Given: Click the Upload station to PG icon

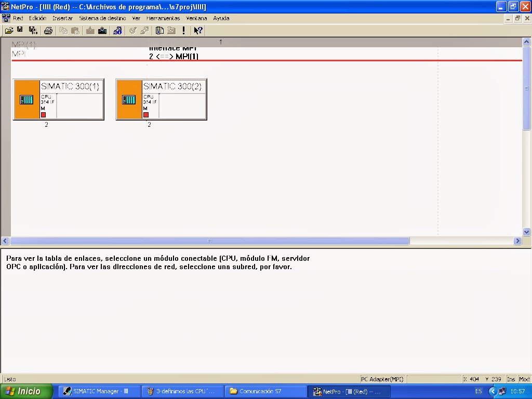Looking at the screenshot, I should coord(102,31).
